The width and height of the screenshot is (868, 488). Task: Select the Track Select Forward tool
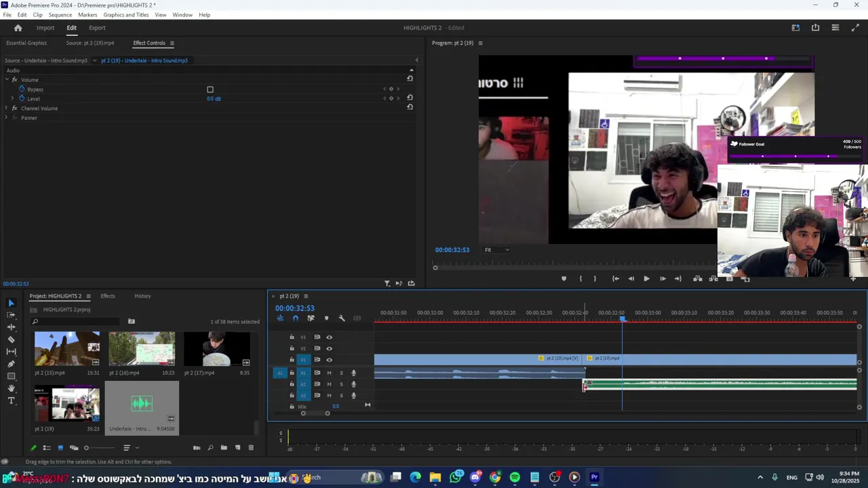pos(11,315)
